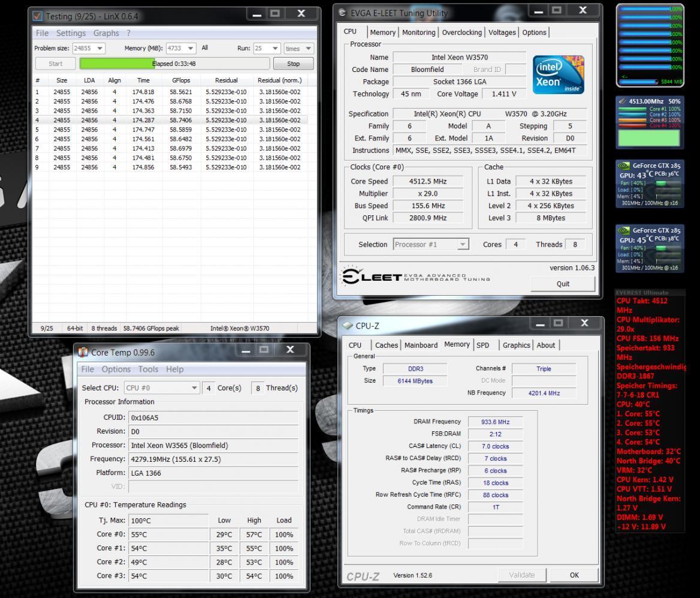Viewport: 700px width, 598px height.
Task: Click DRAM Frequency 933.6 MHz value in CPU-Z
Action: tap(495, 422)
